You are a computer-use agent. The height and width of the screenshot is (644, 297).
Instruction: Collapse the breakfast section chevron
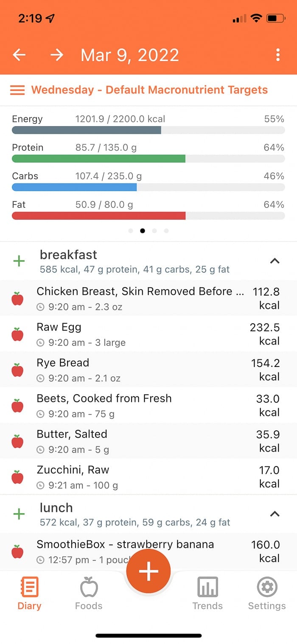(x=275, y=261)
